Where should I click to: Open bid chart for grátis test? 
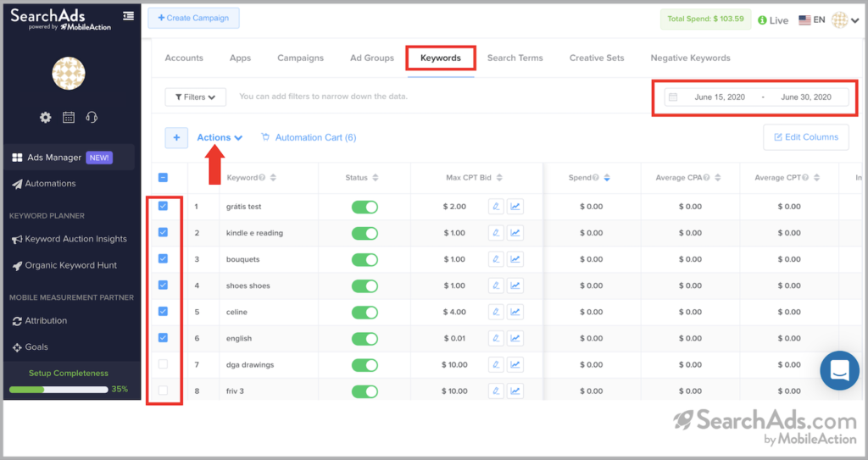click(515, 207)
